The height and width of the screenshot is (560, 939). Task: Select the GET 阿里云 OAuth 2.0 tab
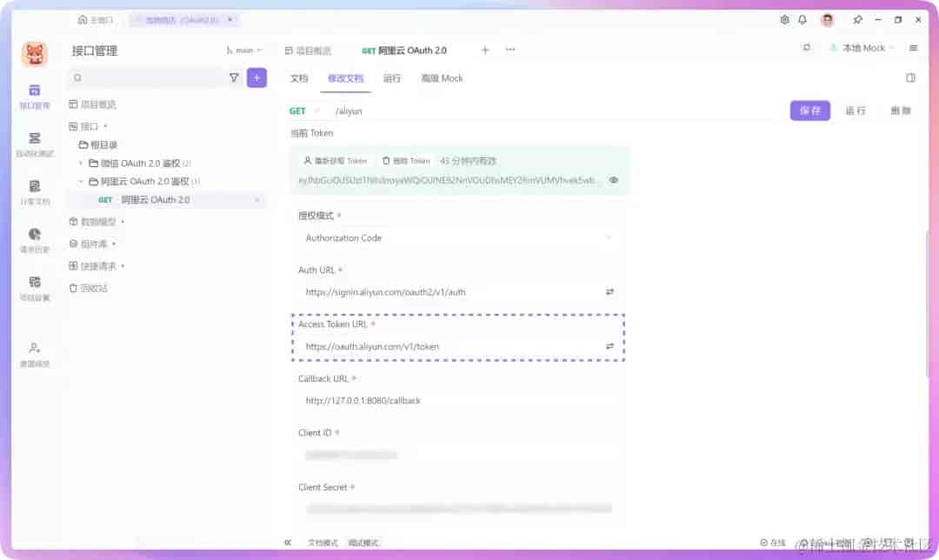(404, 50)
